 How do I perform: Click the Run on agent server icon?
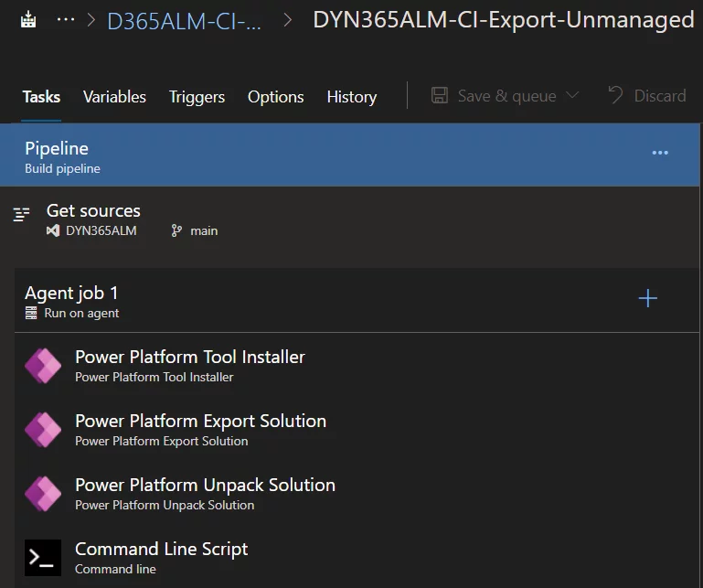[x=31, y=313]
